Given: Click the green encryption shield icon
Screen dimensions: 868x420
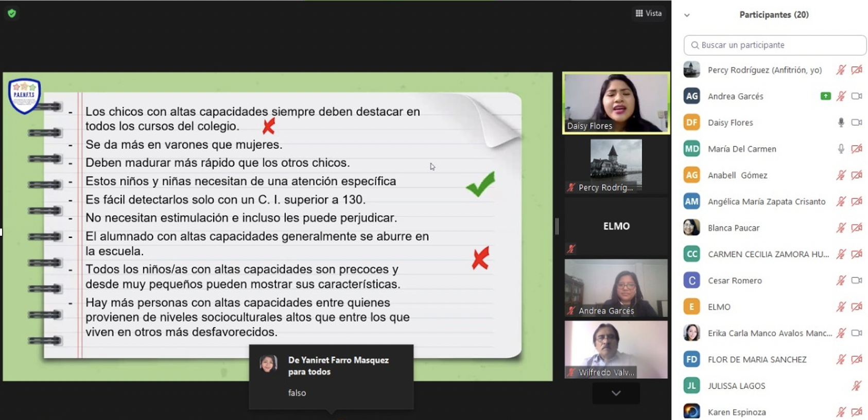Looking at the screenshot, I should click(x=12, y=13).
